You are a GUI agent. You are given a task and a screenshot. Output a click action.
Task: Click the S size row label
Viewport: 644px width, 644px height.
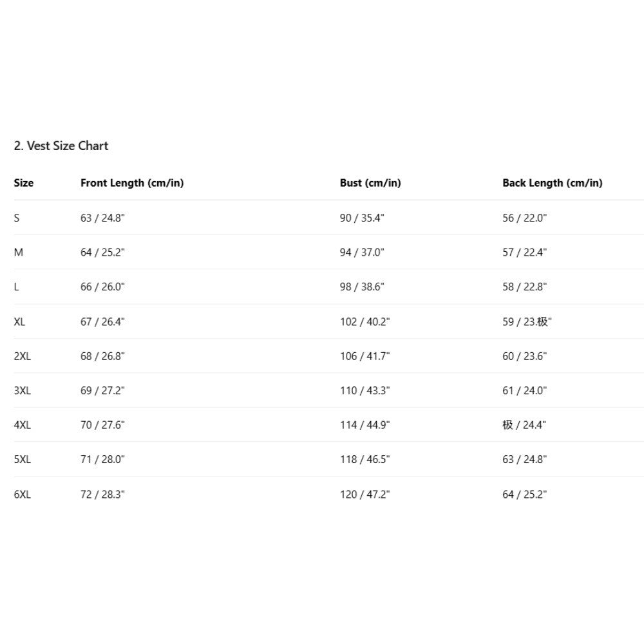click(17, 218)
